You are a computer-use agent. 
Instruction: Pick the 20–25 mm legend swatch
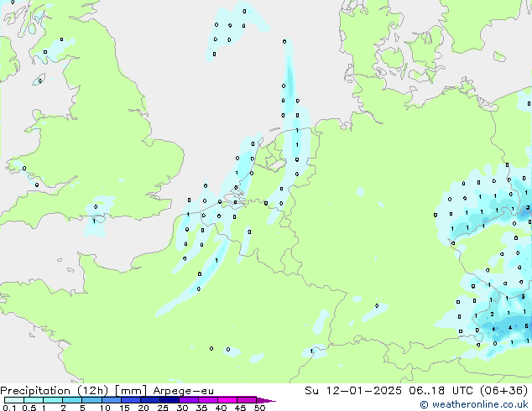[149, 400]
